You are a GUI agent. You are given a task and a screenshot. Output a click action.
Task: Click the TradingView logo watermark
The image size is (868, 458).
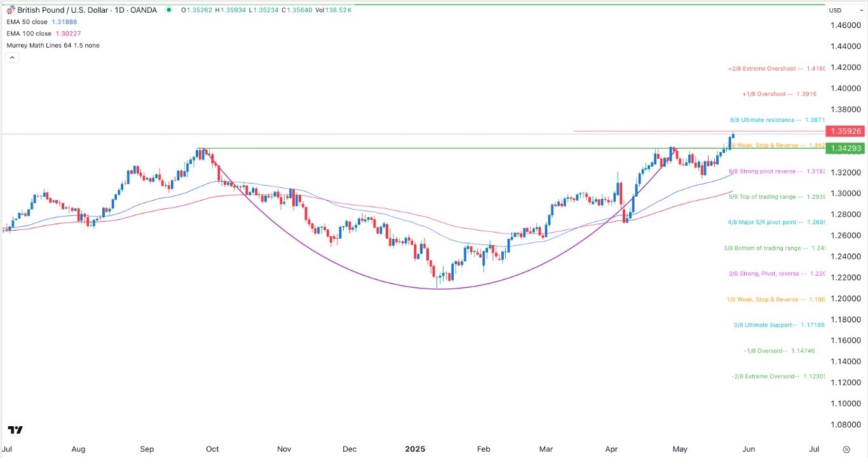[x=15, y=430]
